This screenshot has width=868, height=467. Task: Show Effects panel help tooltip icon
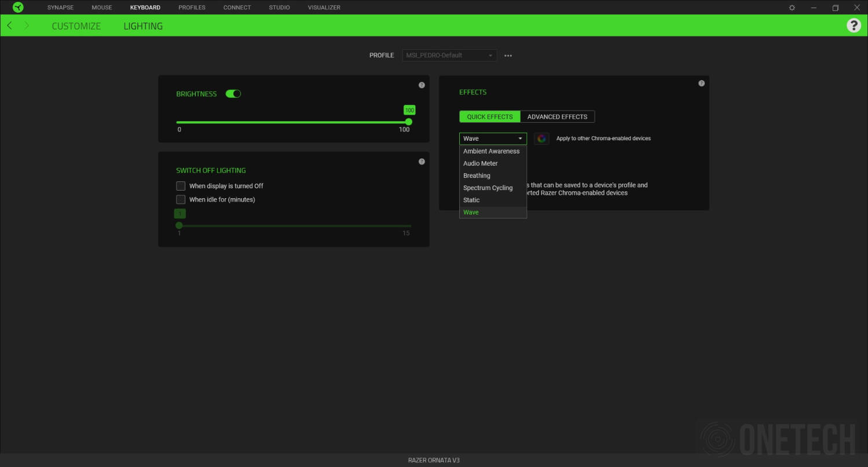(x=701, y=83)
